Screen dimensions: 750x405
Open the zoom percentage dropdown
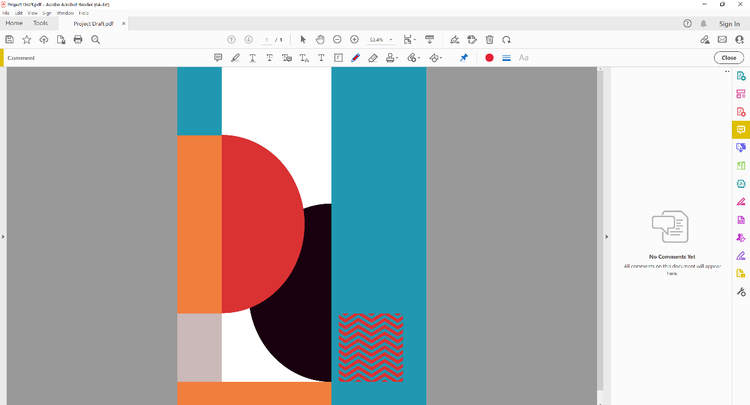tap(391, 40)
